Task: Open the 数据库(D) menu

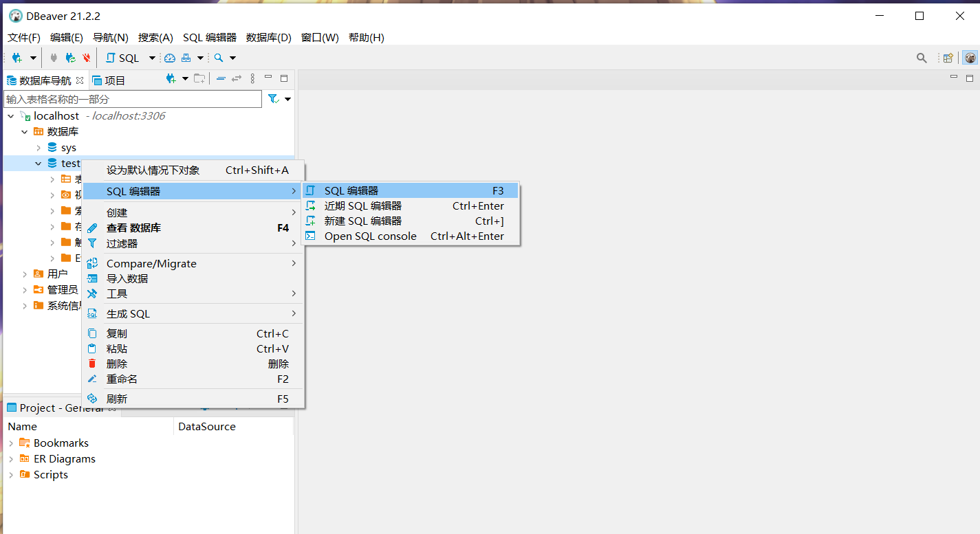Action: 269,38
